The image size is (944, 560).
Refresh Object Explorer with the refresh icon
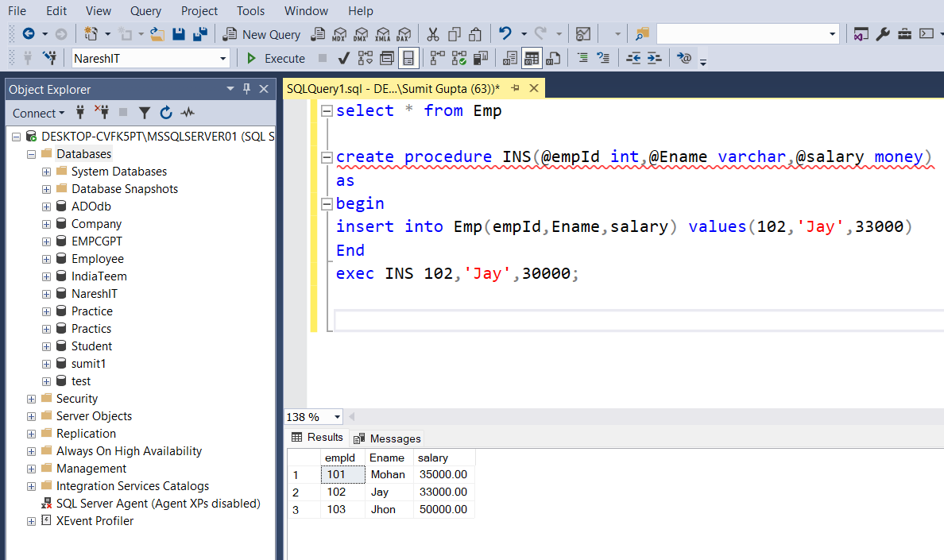coord(166,113)
